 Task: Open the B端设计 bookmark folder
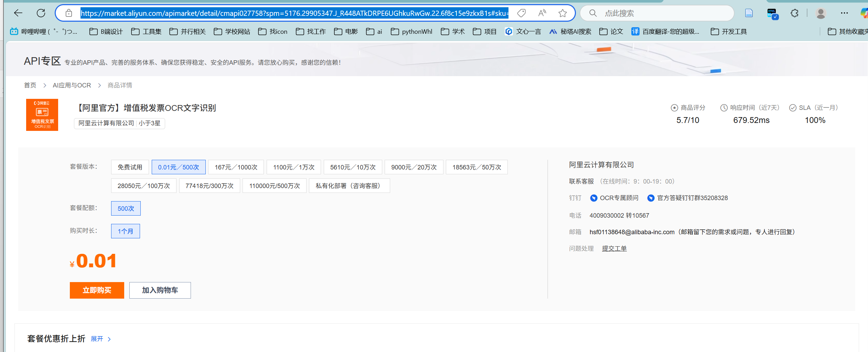106,32
